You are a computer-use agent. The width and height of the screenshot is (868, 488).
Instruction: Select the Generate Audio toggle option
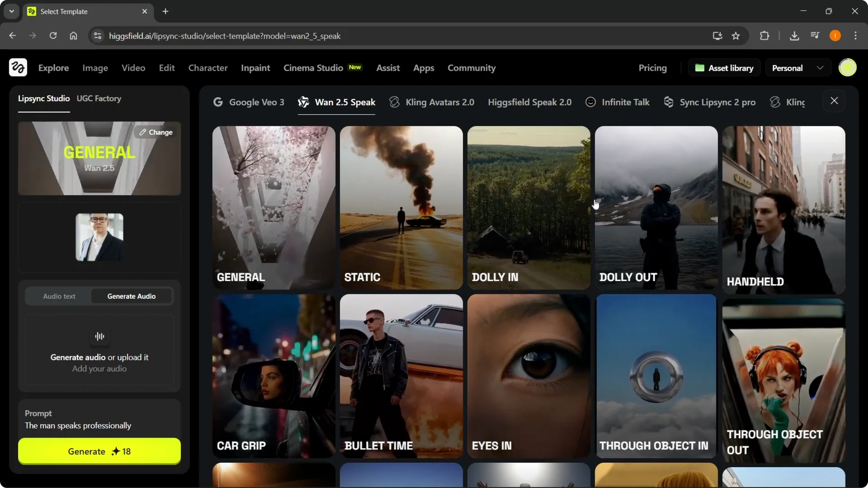(132, 296)
